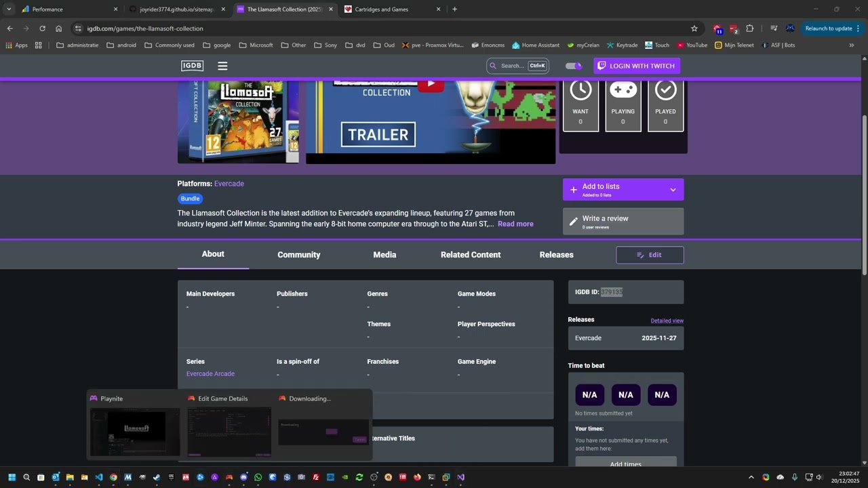This screenshot has width=868, height=488.
Task: Toggle the IGDB dark mode switch
Action: 574,66
